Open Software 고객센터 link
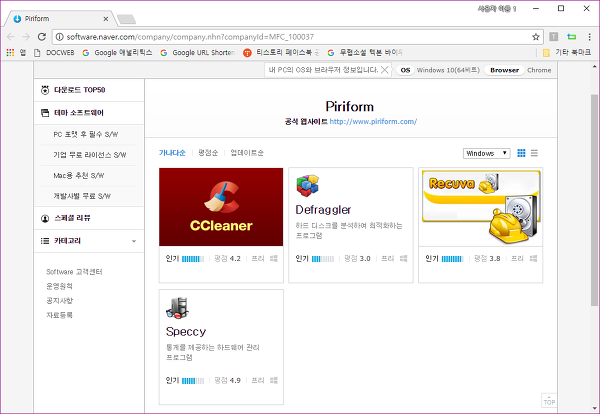 [74, 272]
